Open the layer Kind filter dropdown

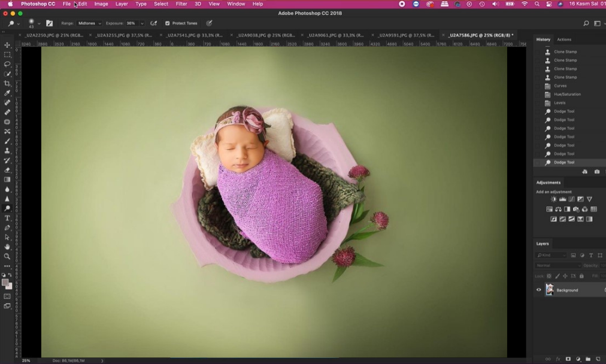pos(551,255)
